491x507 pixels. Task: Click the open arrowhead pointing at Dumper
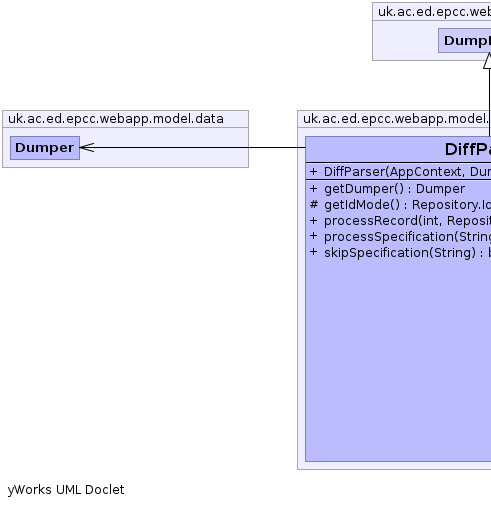pyautogui.click(x=87, y=148)
